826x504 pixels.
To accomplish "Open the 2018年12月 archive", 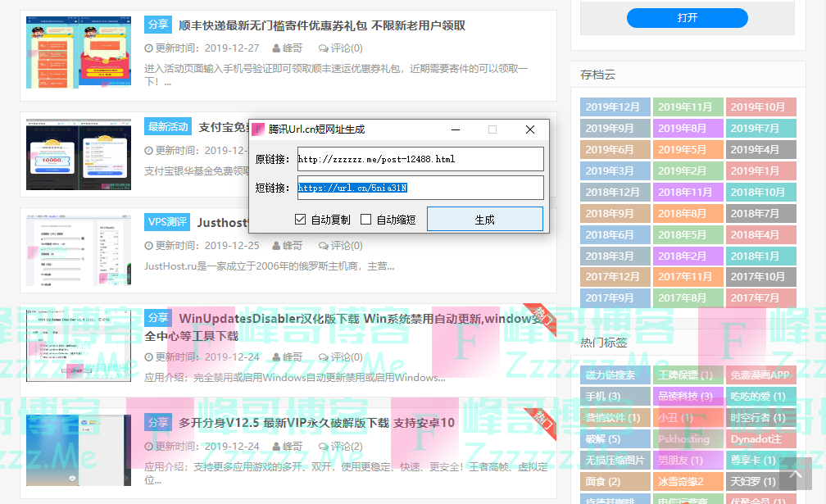I will point(615,193).
